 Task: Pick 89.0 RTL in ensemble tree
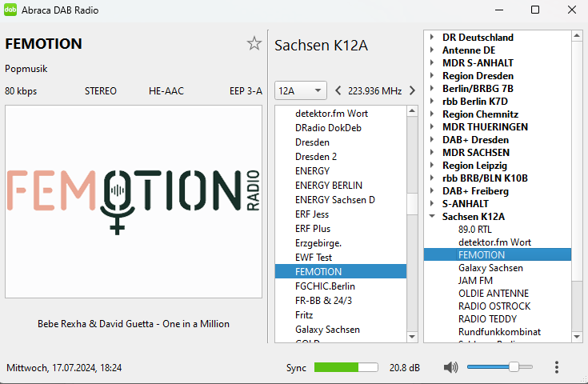tap(475, 230)
